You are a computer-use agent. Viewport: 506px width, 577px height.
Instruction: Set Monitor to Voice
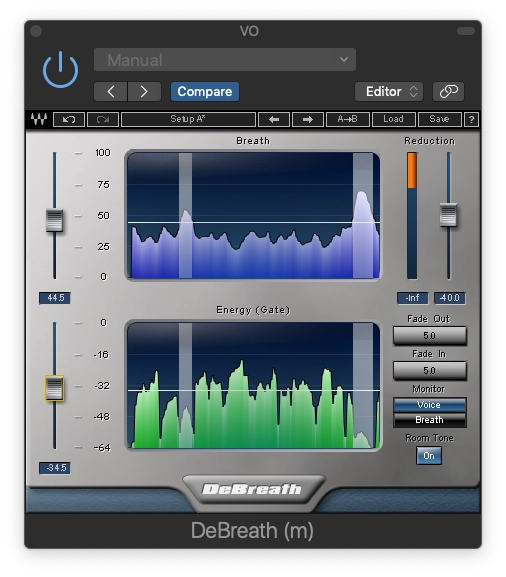tap(429, 405)
